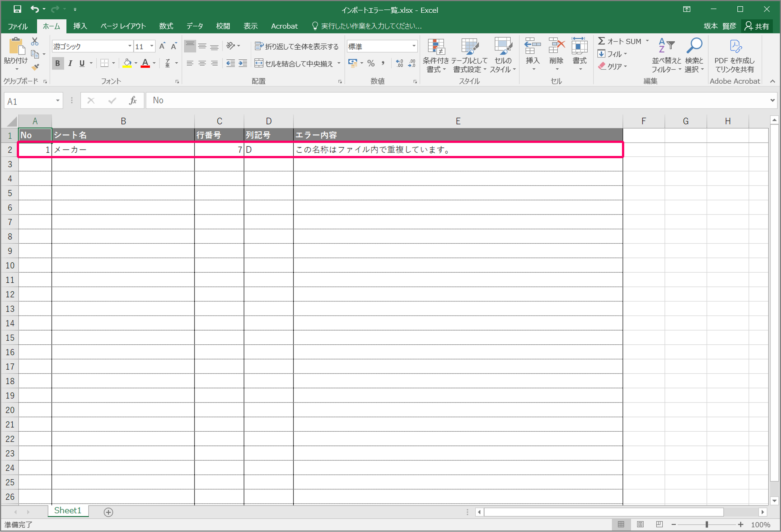Toggle Bold formatting
Screen dimensions: 781x532
[x=57, y=63]
